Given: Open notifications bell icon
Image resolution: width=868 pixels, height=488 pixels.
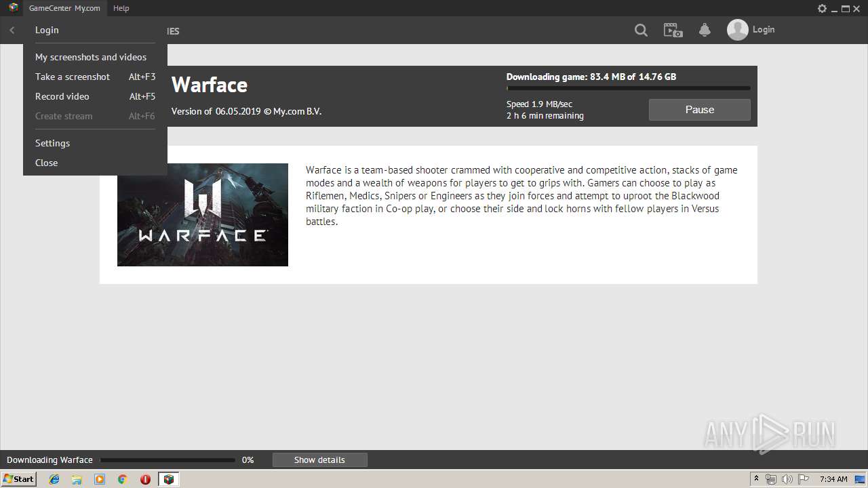Looking at the screenshot, I should coord(705,30).
